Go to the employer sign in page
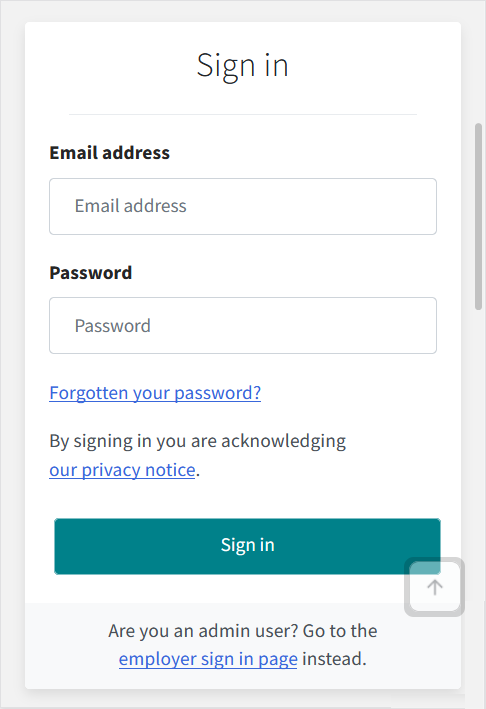 [x=208, y=659]
